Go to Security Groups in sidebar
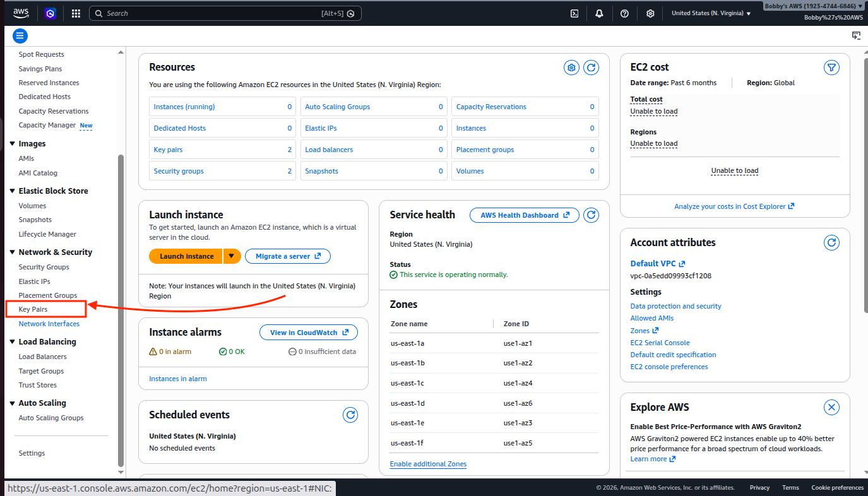 tap(44, 267)
